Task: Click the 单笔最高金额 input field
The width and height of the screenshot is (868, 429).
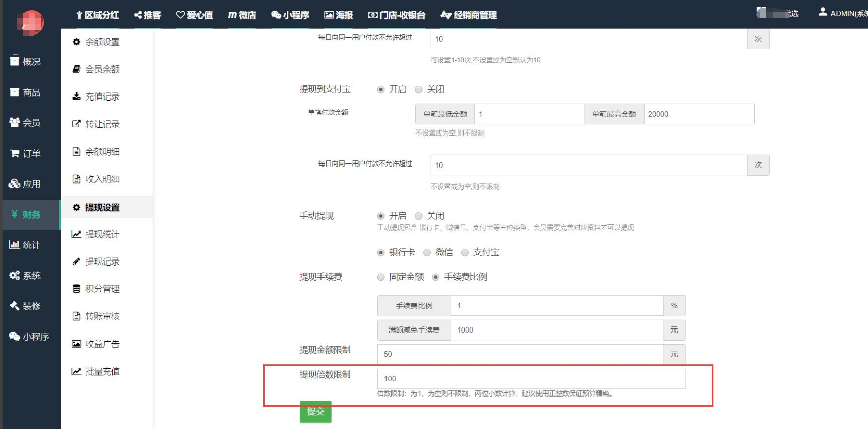Action: click(x=698, y=114)
